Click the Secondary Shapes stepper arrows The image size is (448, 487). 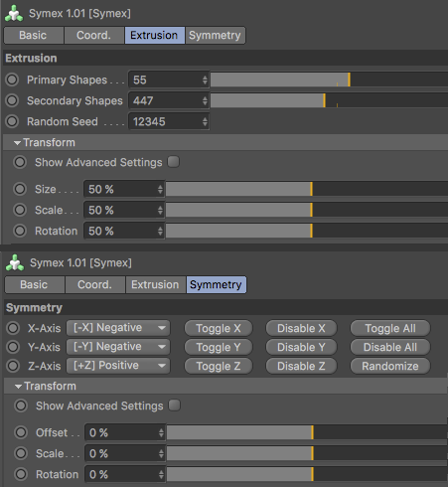click(205, 100)
